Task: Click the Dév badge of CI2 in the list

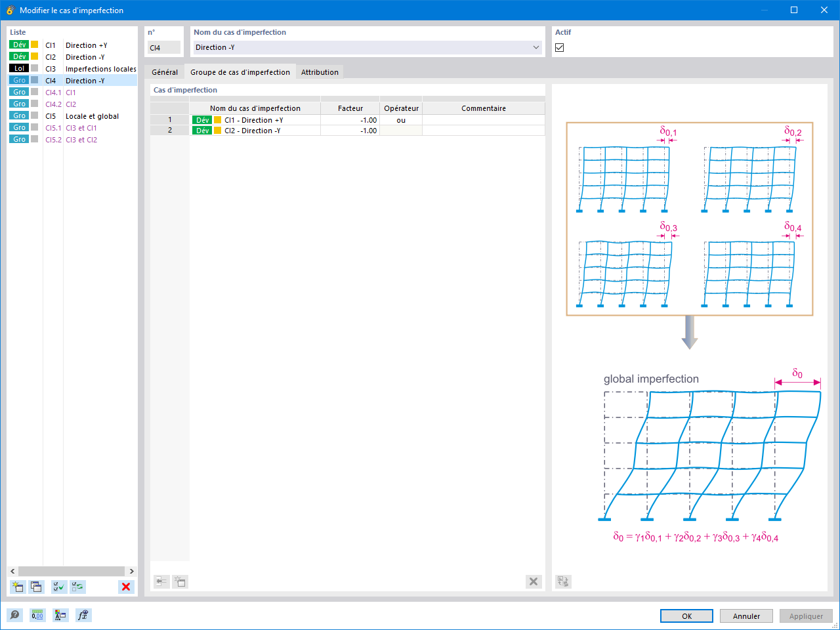Action: pos(19,56)
